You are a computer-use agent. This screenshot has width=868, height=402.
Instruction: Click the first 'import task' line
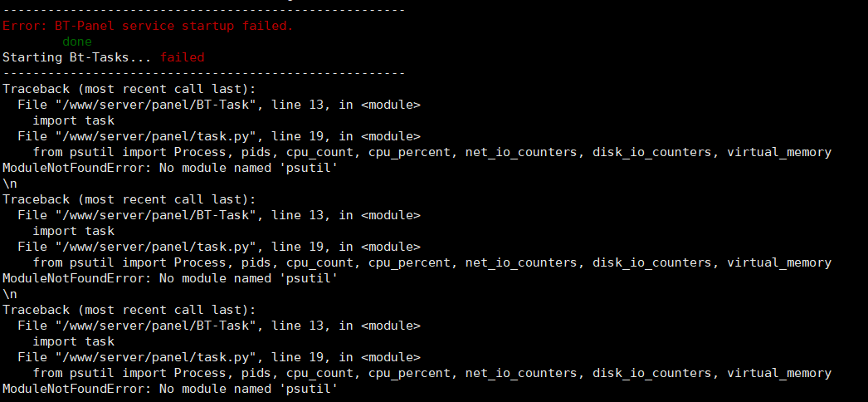74,120
